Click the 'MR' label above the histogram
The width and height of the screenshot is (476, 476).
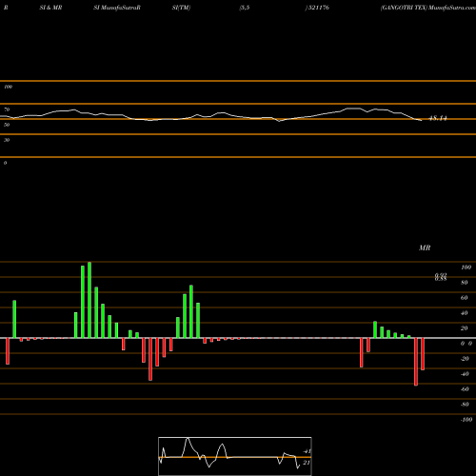[x=425, y=248]
